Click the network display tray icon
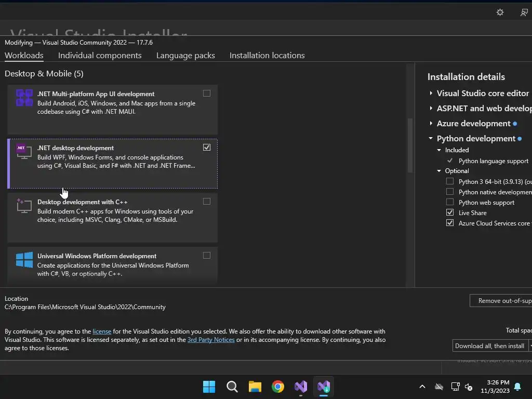Screen dimensions: 532x399 point(455,387)
